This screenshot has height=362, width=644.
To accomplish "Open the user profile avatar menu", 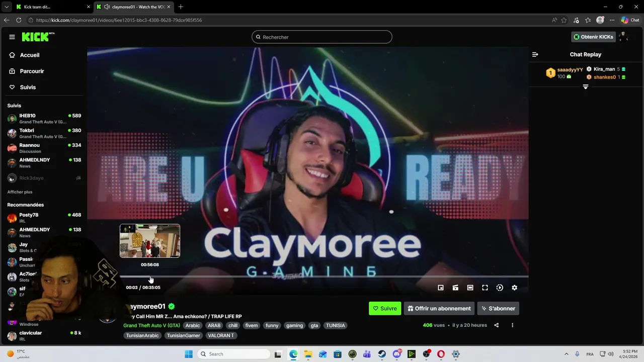I will (x=624, y=37).
